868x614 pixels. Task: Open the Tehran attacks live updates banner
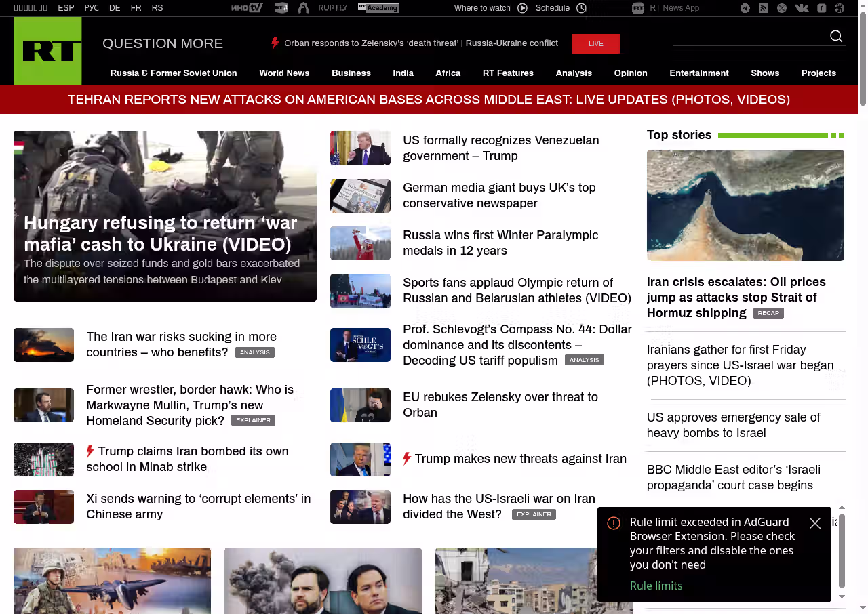(429, 100)
